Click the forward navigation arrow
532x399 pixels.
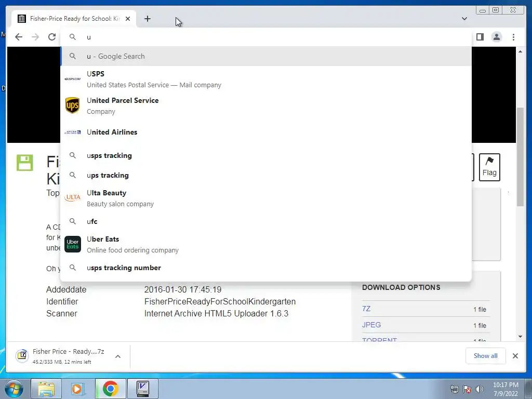coord(35,37)
